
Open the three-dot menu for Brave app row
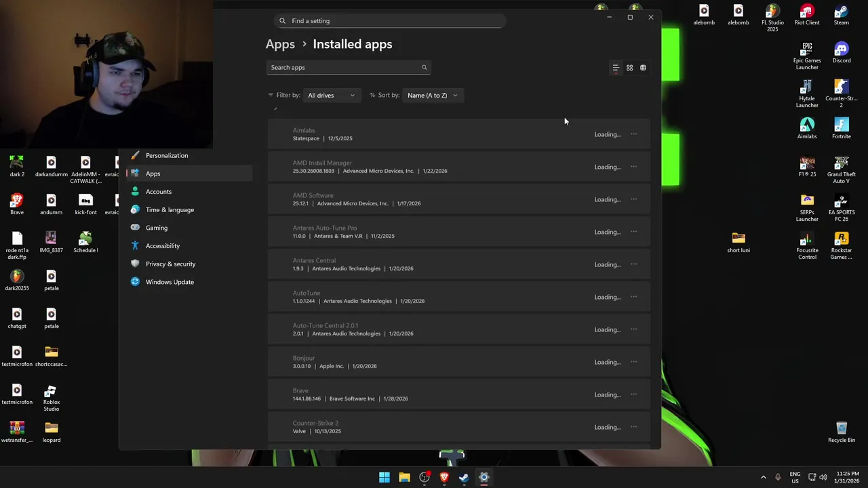(633, 394)
